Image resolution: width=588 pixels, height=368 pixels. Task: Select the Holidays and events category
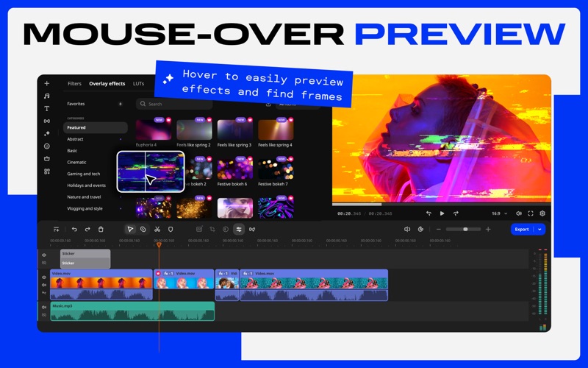(86, 185)
